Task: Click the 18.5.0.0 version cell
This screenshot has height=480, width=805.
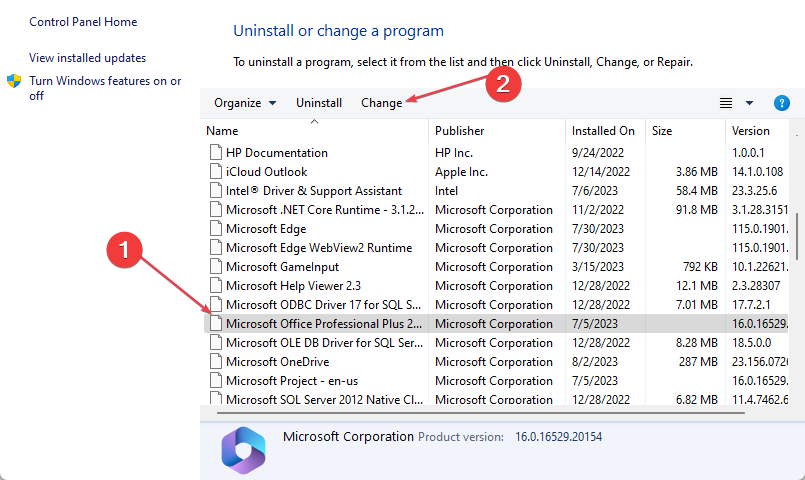Action: [751, 342]
